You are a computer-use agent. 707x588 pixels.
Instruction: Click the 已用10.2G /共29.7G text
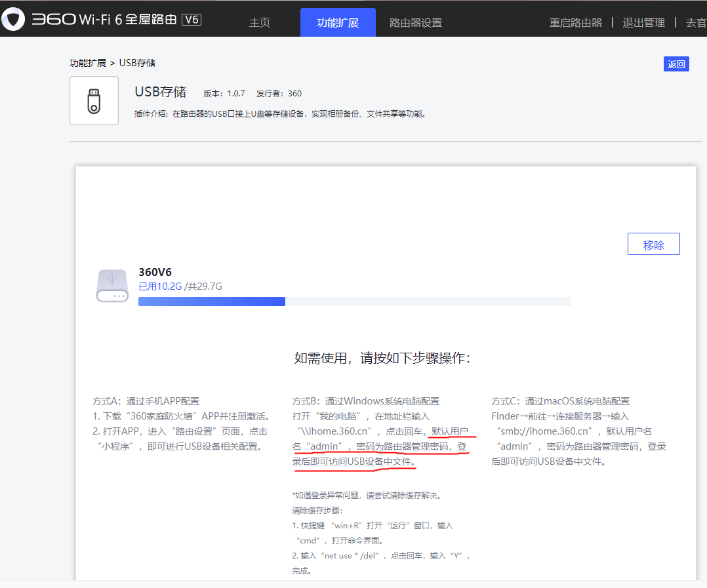pos(180,286)
